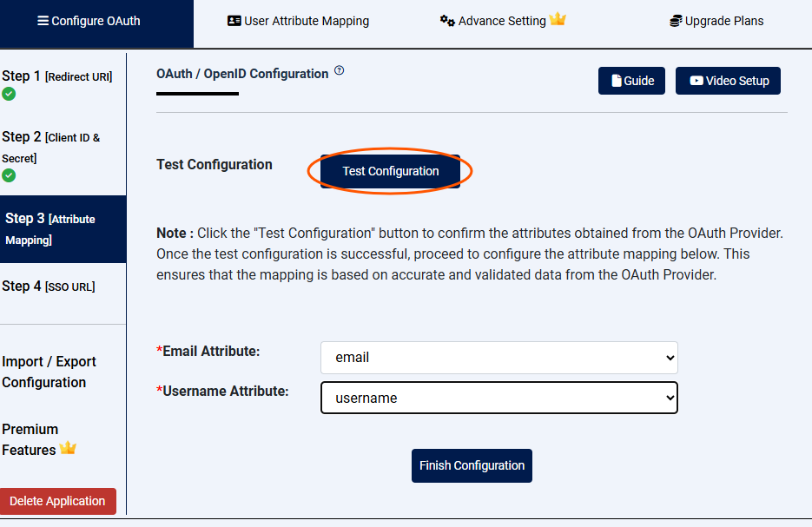Viewport: 812px width, 527px height.
Task: Open the Guide document button
Action: click(632, 81)
